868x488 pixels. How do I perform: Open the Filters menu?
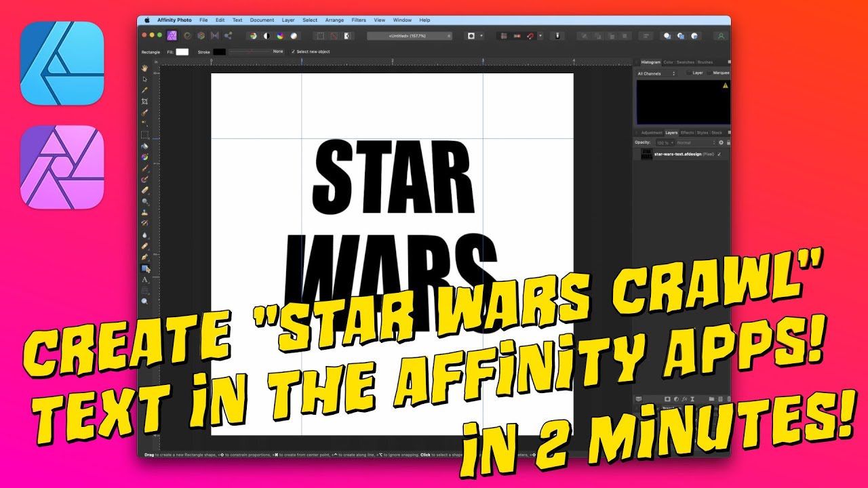coord(359,20)
